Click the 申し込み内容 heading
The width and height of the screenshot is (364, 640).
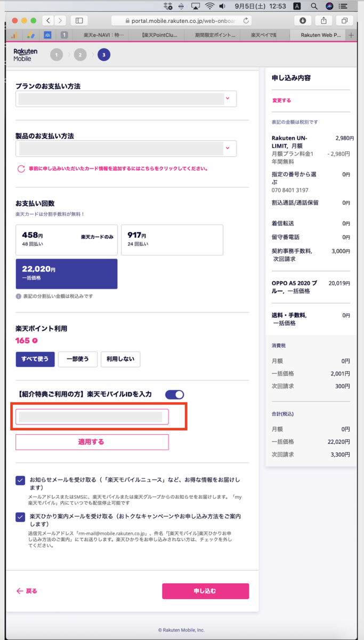click(291, 78)
